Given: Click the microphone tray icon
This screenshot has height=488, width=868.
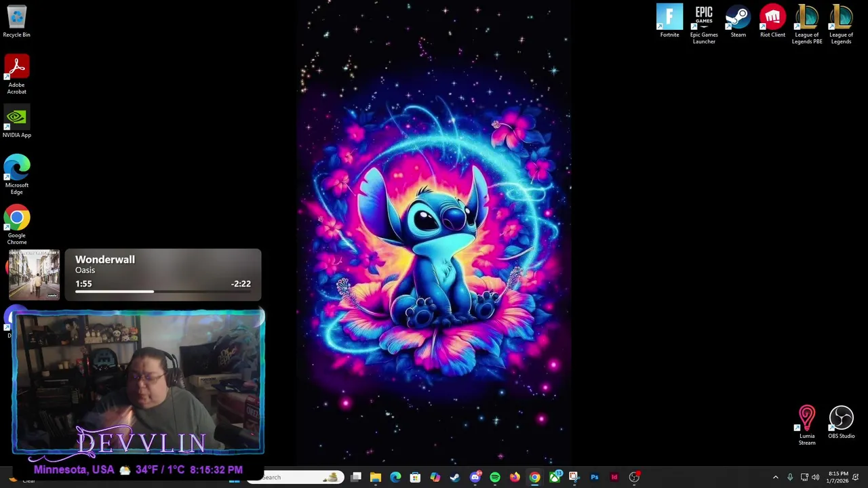Looking at the screenshot, I should 790,477.
